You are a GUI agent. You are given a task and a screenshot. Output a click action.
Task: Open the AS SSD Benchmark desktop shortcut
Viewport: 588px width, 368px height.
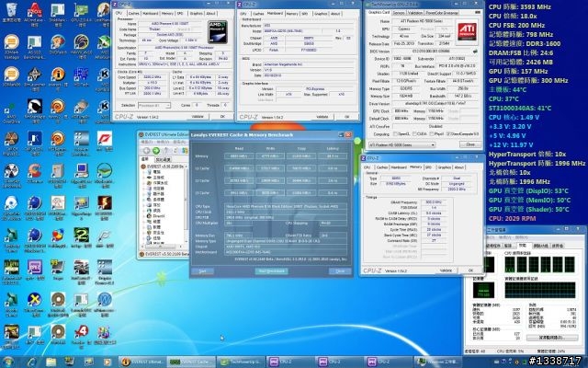coord(35,46)
